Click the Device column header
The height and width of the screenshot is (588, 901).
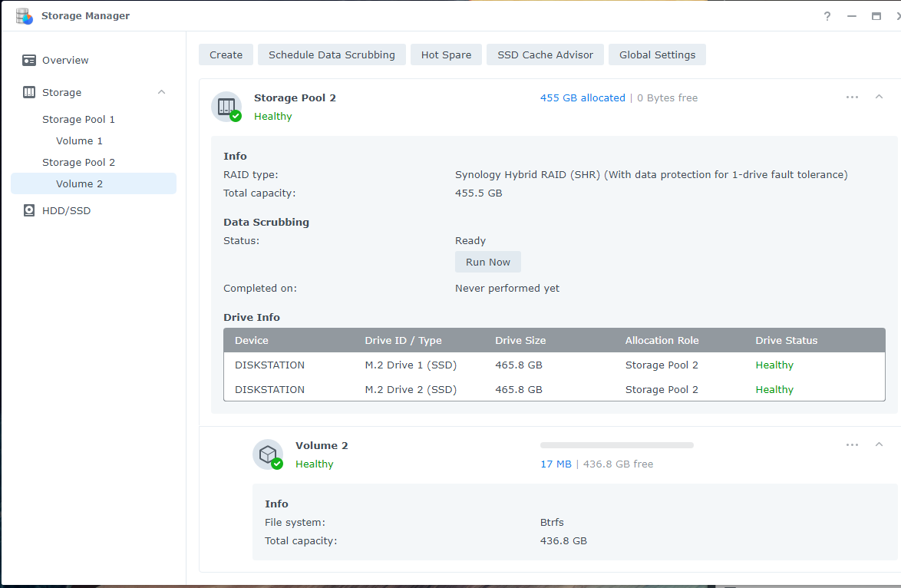pyautogui.click(x=251, y=340)
